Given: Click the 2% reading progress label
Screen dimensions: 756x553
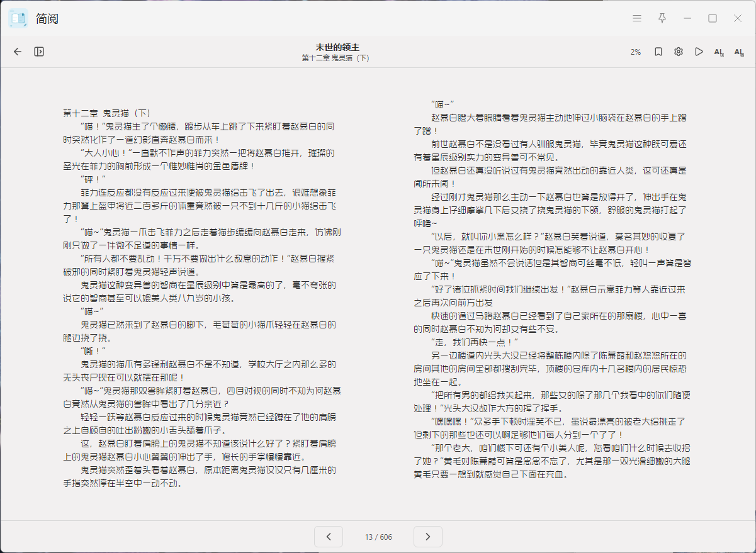Looking at the screenshot, I should (x=636, y=52).
